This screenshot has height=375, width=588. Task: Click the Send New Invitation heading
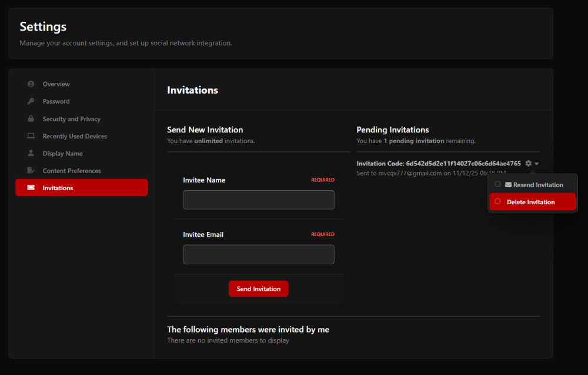[205, 130]
